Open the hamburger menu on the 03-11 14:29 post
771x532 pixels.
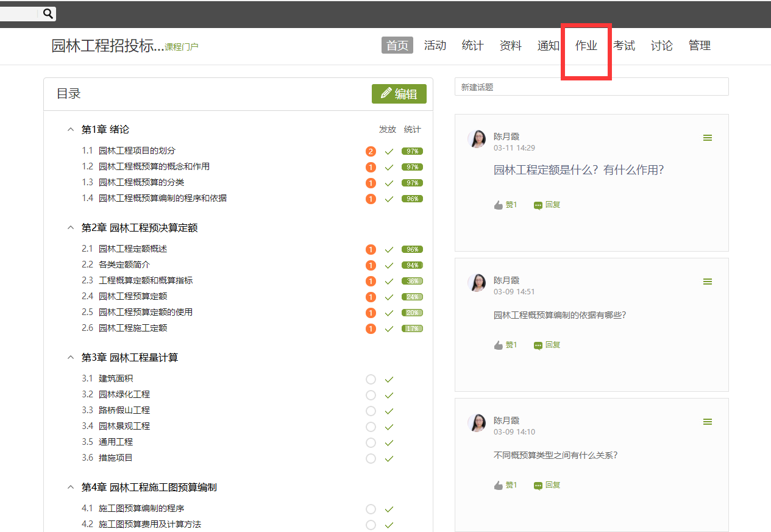(x=707, y=138)
